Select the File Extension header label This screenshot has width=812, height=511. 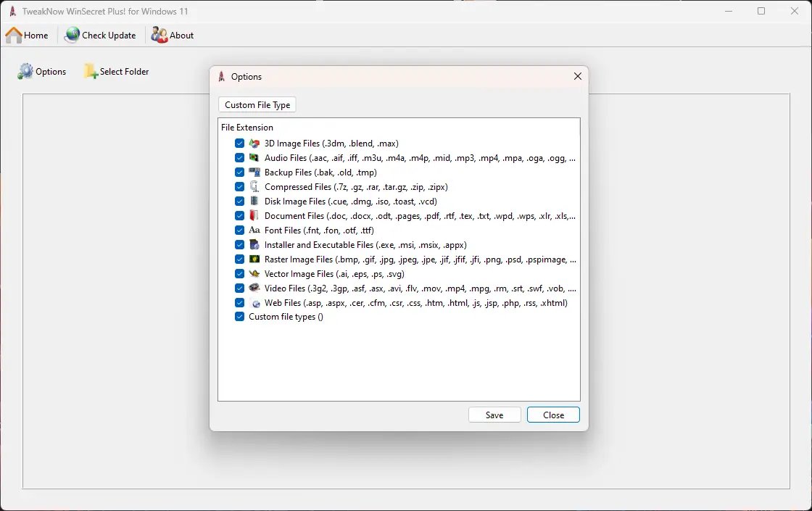pos(247,128)
